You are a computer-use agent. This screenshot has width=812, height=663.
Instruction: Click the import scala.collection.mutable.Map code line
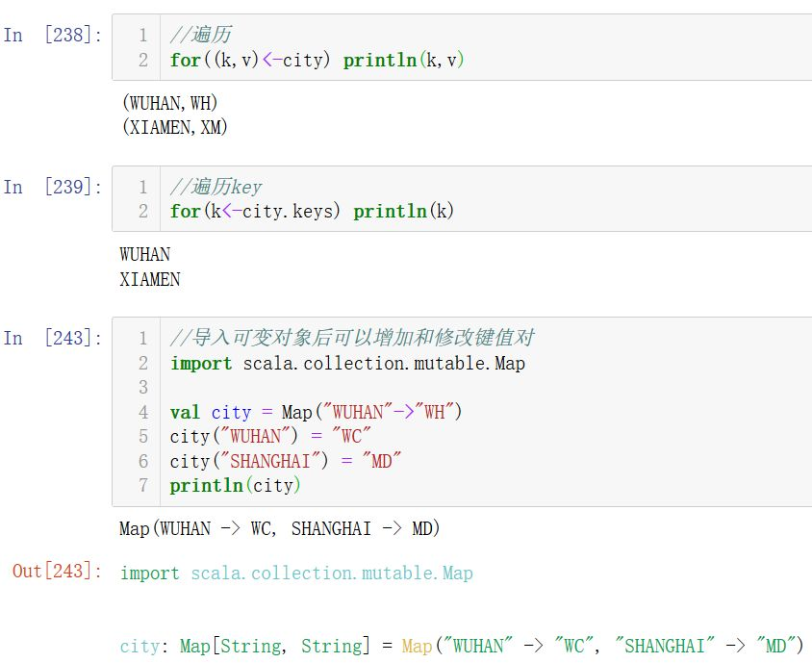[x=347, y=363]
